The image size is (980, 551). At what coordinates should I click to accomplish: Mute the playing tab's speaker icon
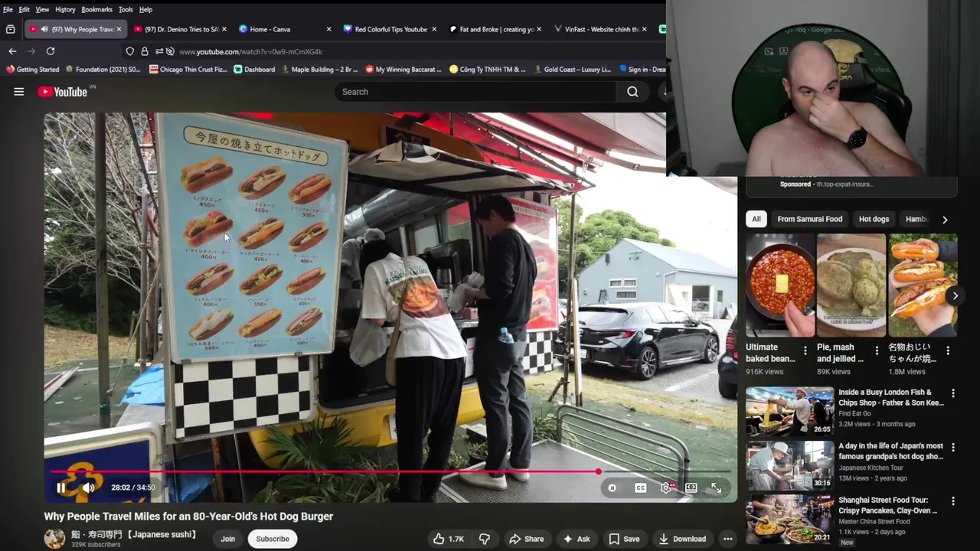45,29
